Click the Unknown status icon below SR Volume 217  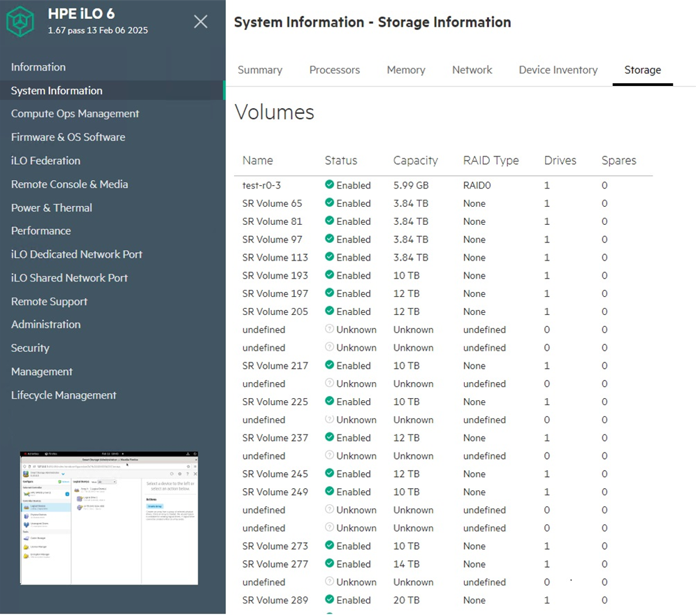point(329,383)
